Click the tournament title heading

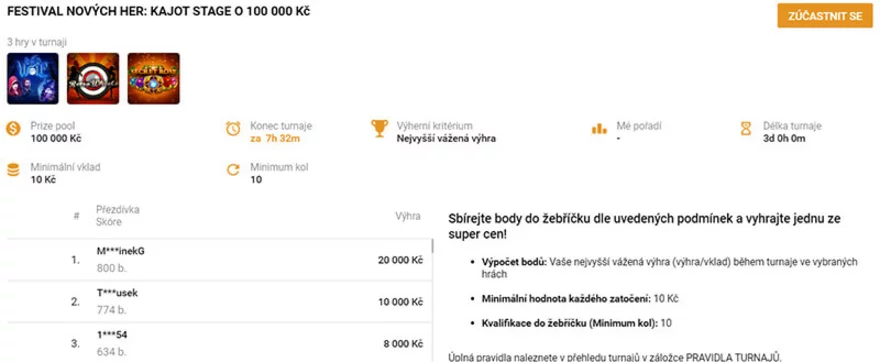(x=158, y=12)
